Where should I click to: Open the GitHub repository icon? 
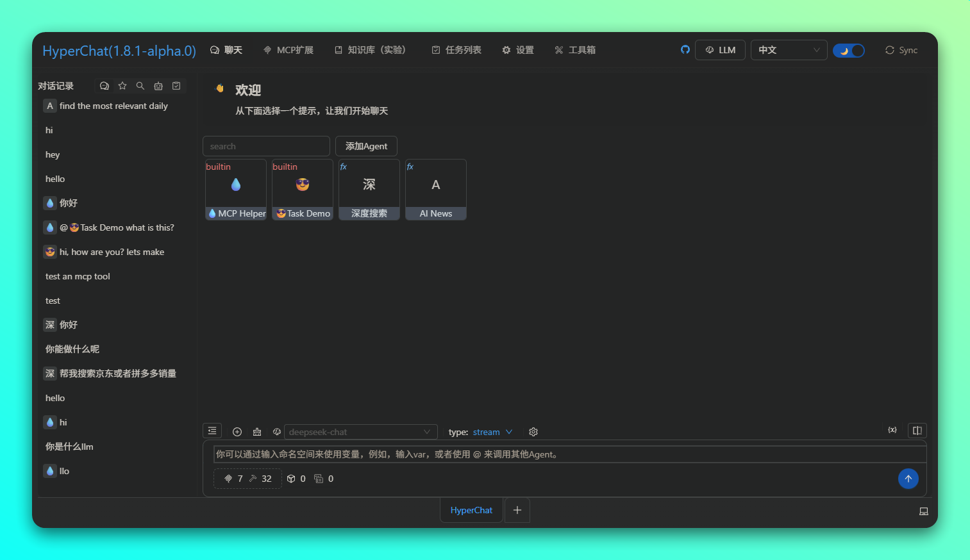[685, 49]
